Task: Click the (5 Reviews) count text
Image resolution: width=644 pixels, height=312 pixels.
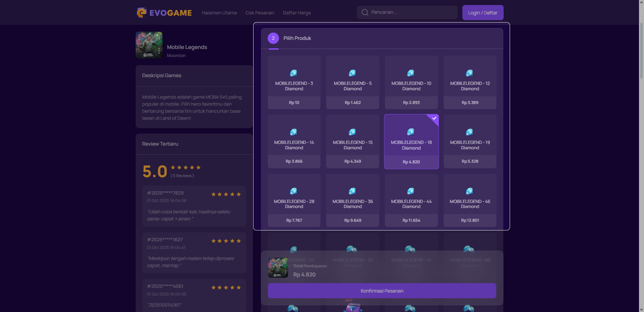Action: point(182,176)
